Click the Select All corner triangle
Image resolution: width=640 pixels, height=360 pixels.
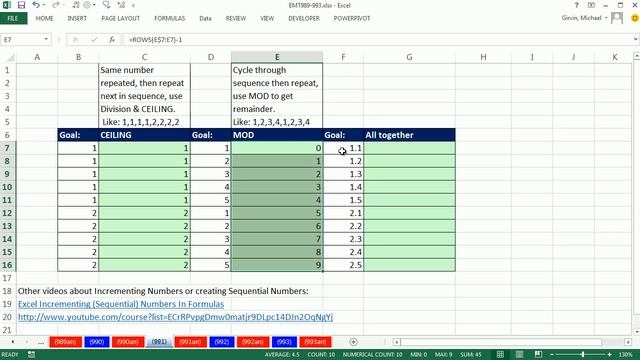click(x=11, y=58)
